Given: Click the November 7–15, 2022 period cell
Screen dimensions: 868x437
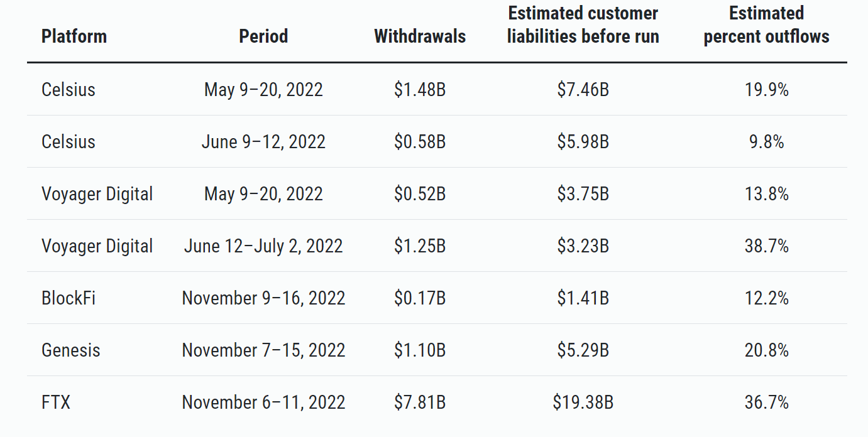Looking at the screenshot, I should [263, 350].
